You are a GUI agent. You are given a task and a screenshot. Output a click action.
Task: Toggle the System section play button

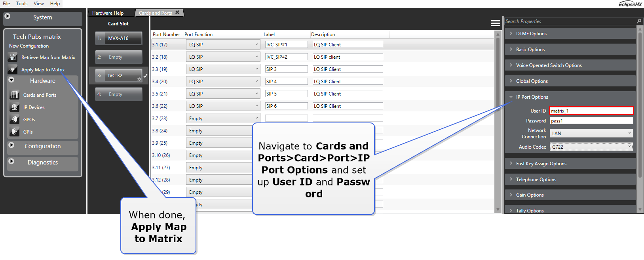(x=8, y=17)
